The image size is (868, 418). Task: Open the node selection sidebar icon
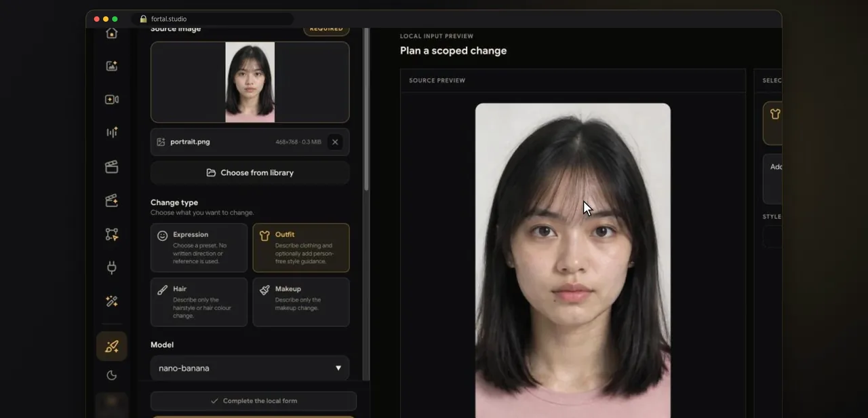pos(112,234)
